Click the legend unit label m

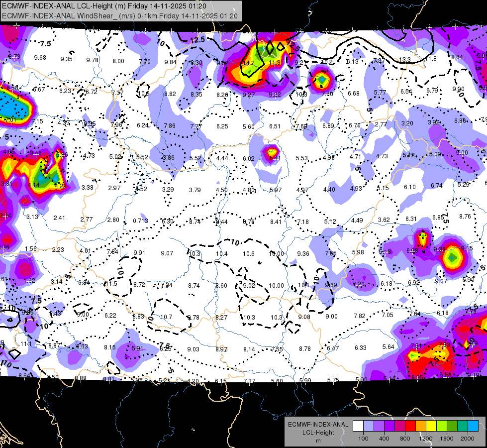(318, 441)
